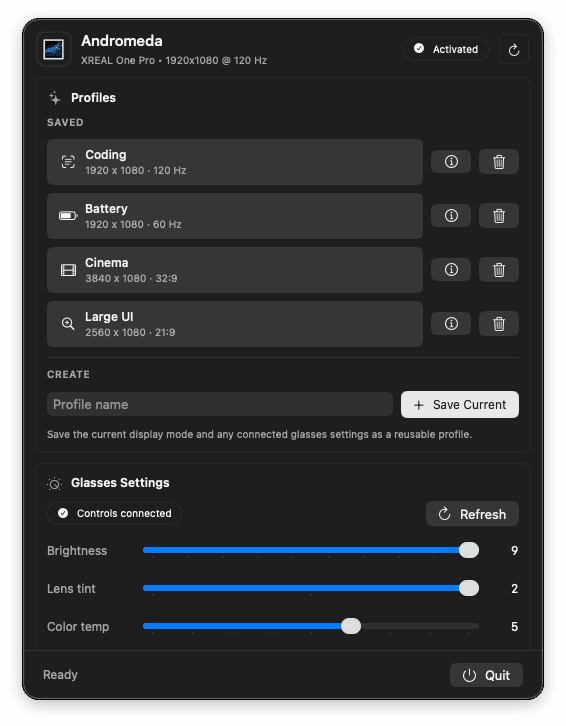Delete the Large UI profile
The width and height of the screenshot is (566, 726).
pyautogui.click(x=499, y=323)
